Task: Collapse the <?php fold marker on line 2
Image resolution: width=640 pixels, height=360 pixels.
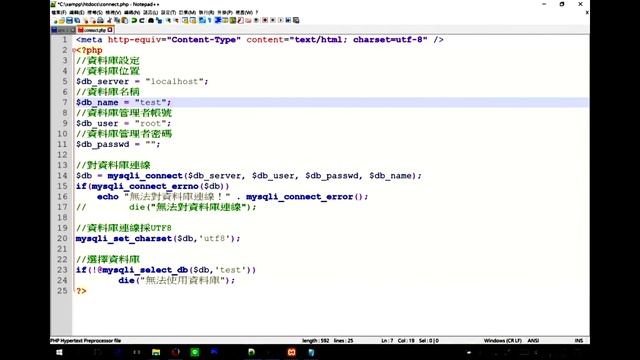Action: pos(74,50)
